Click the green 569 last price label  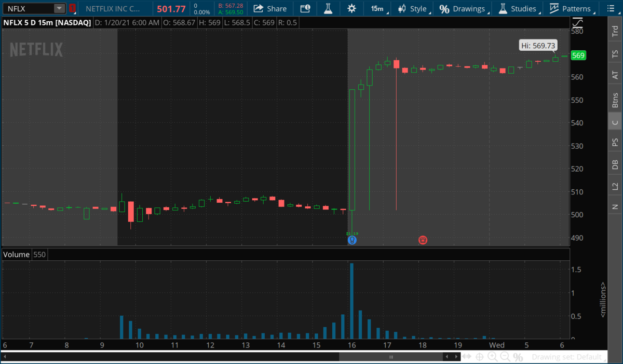click(578, 55)
